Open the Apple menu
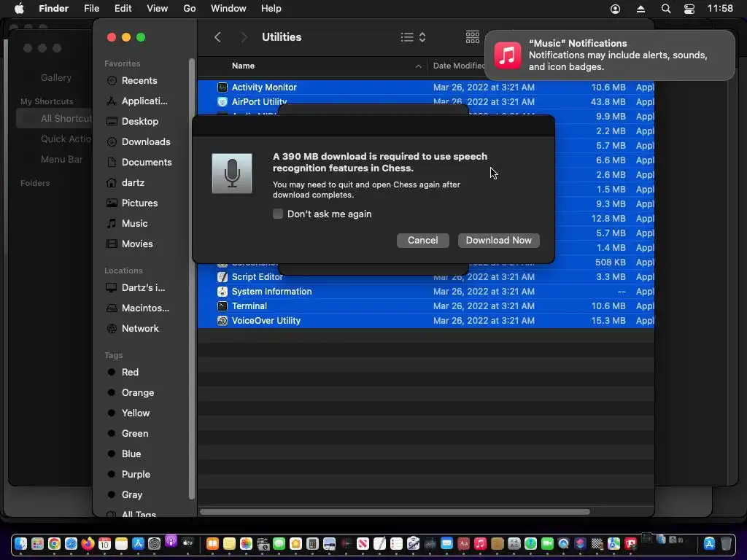Viewport: 747px width, 560px height. click(x=19, y=9)
